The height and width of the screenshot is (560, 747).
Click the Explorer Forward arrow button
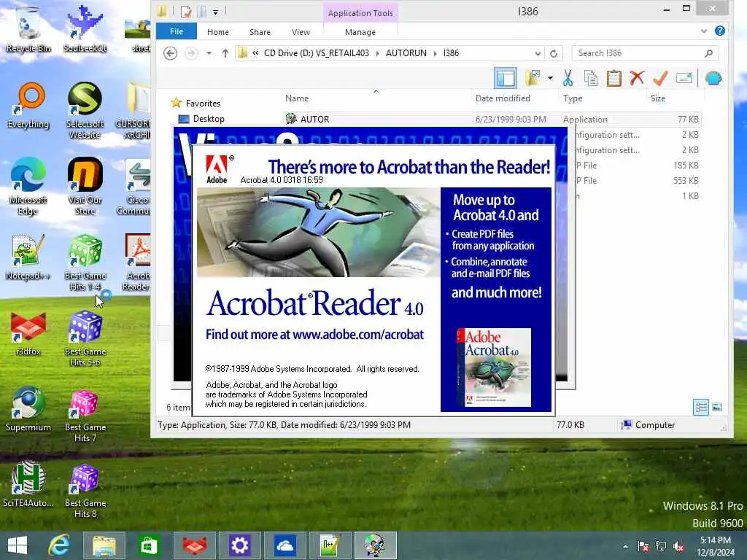[x=191, y=52]
